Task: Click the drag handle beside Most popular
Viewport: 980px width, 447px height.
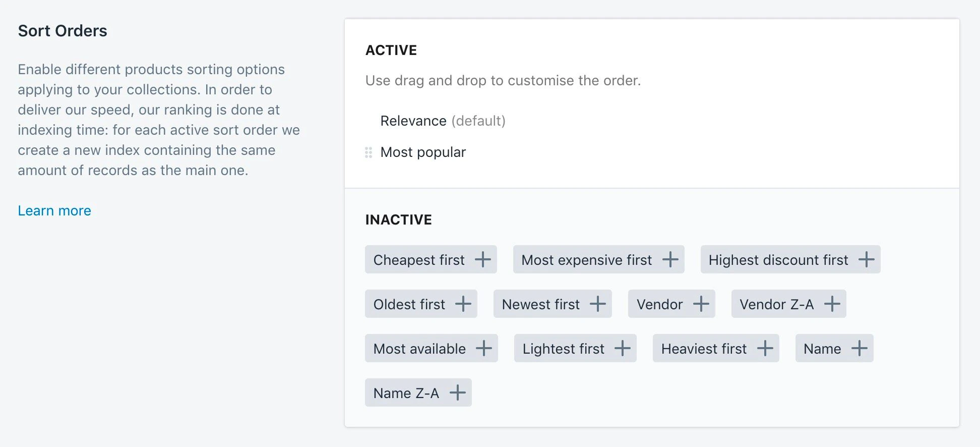Action: (x=367, y=152)
